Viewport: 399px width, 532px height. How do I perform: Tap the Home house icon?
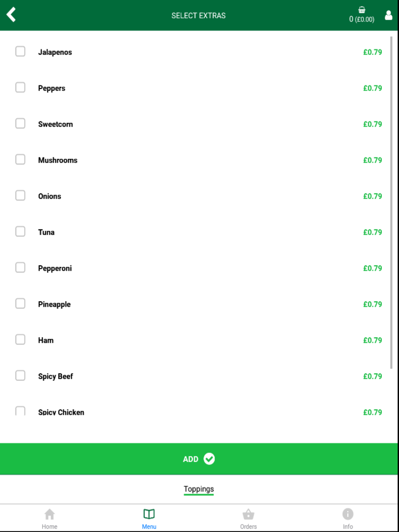click(49, 514)
